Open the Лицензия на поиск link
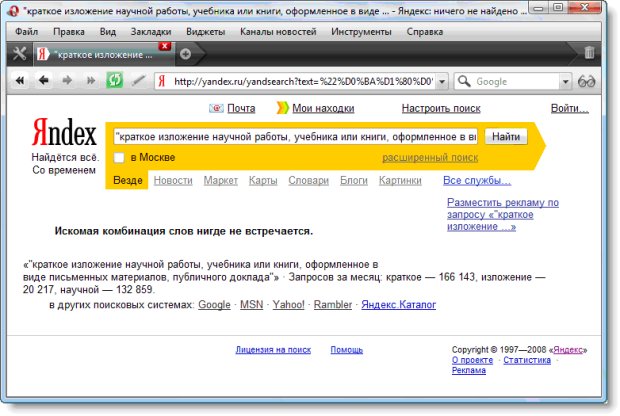 point(273,350)
